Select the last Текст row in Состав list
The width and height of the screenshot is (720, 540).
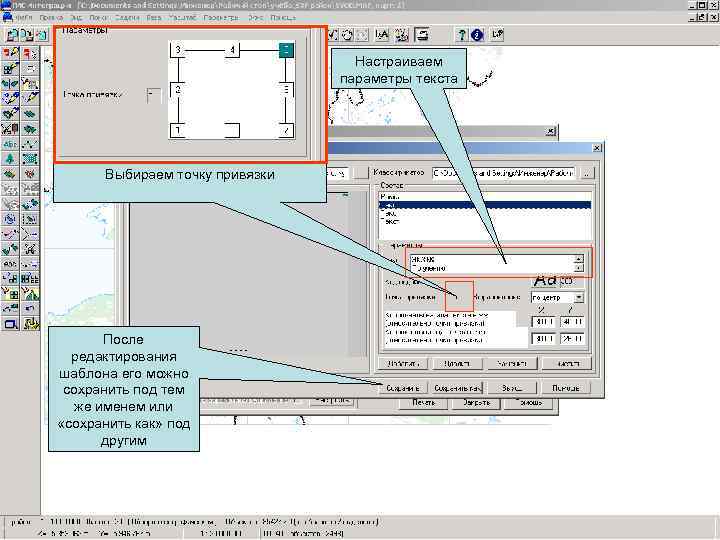(485, 222)
